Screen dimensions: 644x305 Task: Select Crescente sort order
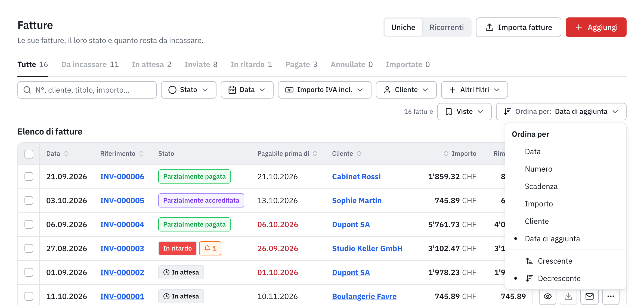pos(566,261)
